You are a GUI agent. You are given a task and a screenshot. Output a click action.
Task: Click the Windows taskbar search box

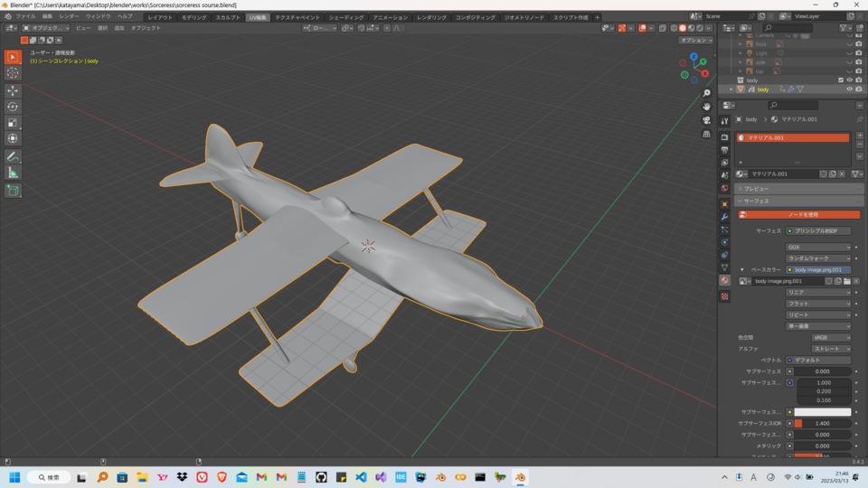pos(49,477)
